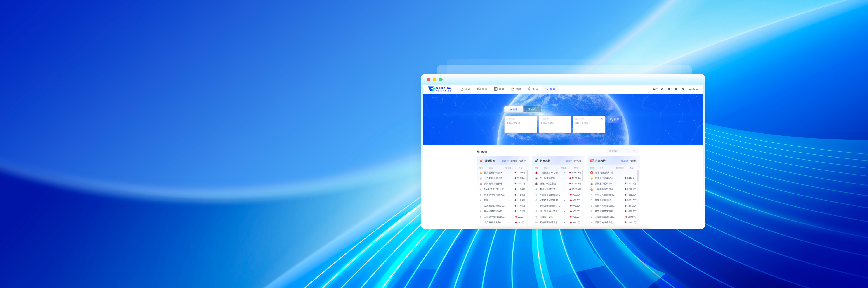Screen dimensions: 868x288
Task: Select 视频榜 tab in 微博热榜 card
Action: 513,161
